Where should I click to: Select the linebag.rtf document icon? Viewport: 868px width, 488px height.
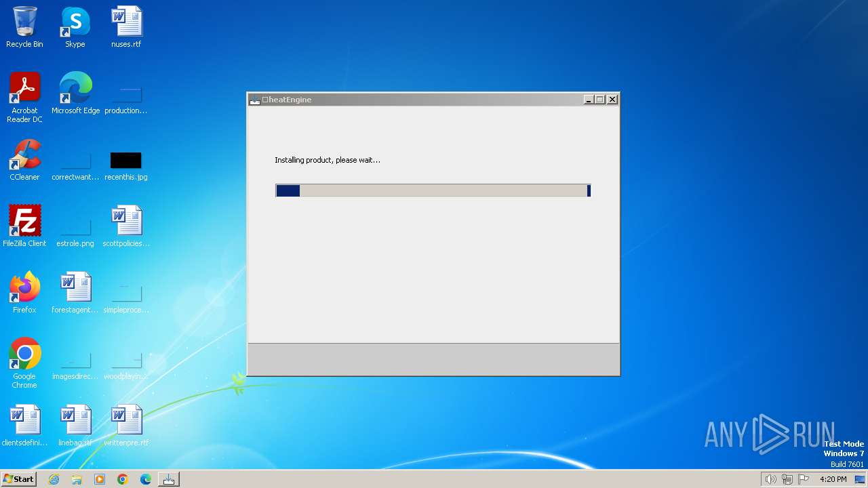pyautogui.click(x=75, y=426)
